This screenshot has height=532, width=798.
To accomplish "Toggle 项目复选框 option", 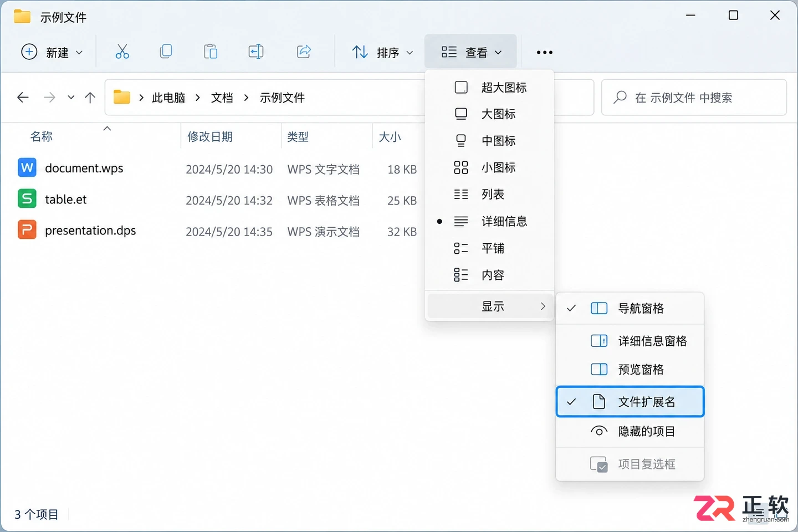I will [x=630, y=464].
